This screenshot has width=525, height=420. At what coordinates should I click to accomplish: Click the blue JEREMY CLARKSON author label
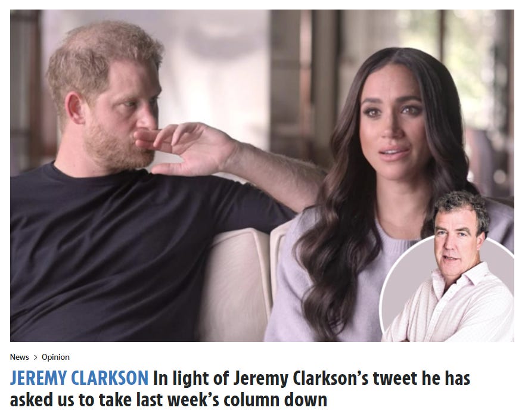(79, 378)
